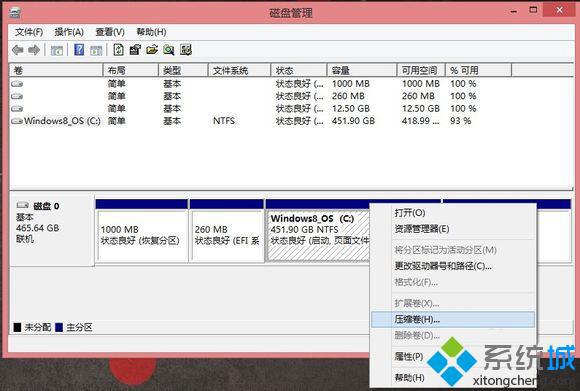
Task: Select the 260 MB EFI partition block
Action: click(227, 236)
